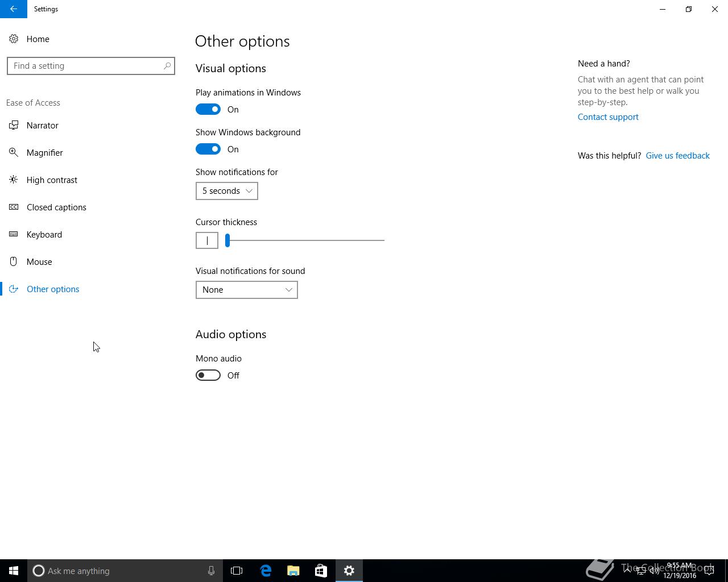Image resolution: width=728 pixels, height=582 pixels.
Task: Open the Store from taskbar
Action: pyautogui.click(x=321, y=571)
